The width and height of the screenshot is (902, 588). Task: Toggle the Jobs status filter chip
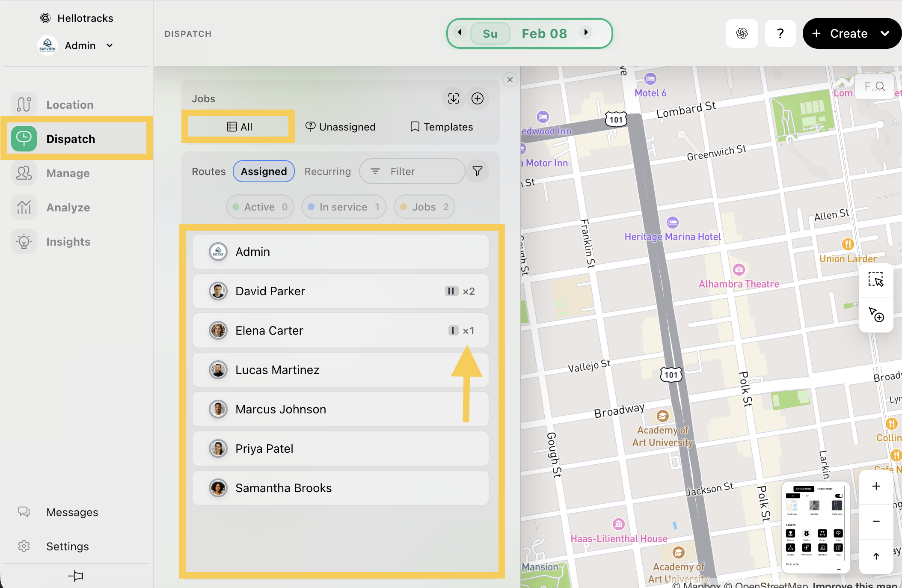click(x=424, y=207)
